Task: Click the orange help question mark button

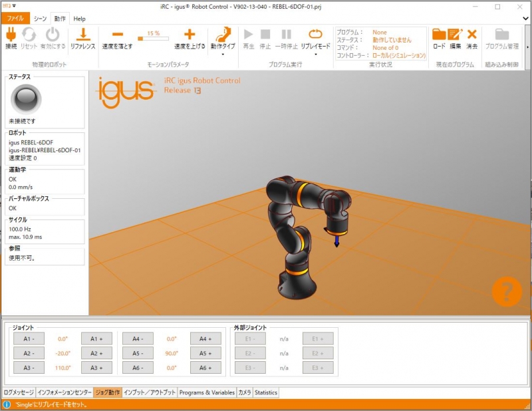Action: click(507, 291)
